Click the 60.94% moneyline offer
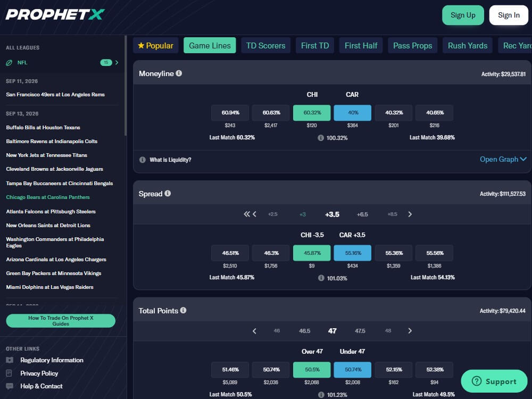 pos(230,113)
